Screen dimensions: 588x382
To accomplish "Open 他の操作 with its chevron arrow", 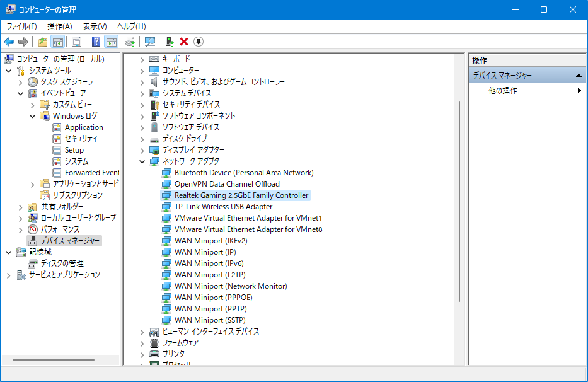I will tap(579, 90).
